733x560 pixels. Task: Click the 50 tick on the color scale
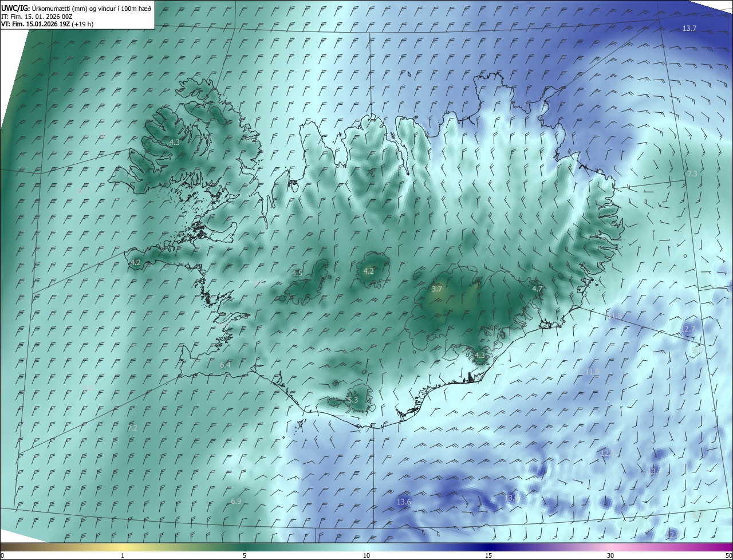[729, 555]
